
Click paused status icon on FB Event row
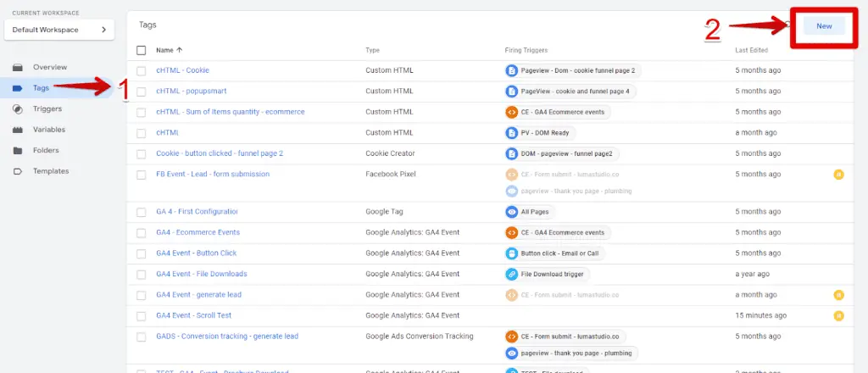pyautogui.click(x=838, y=175)
